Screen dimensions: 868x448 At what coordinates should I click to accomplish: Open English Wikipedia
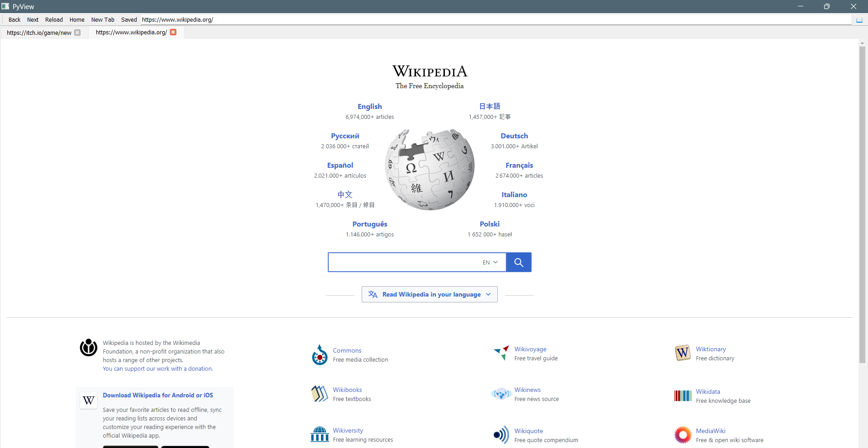370,107
